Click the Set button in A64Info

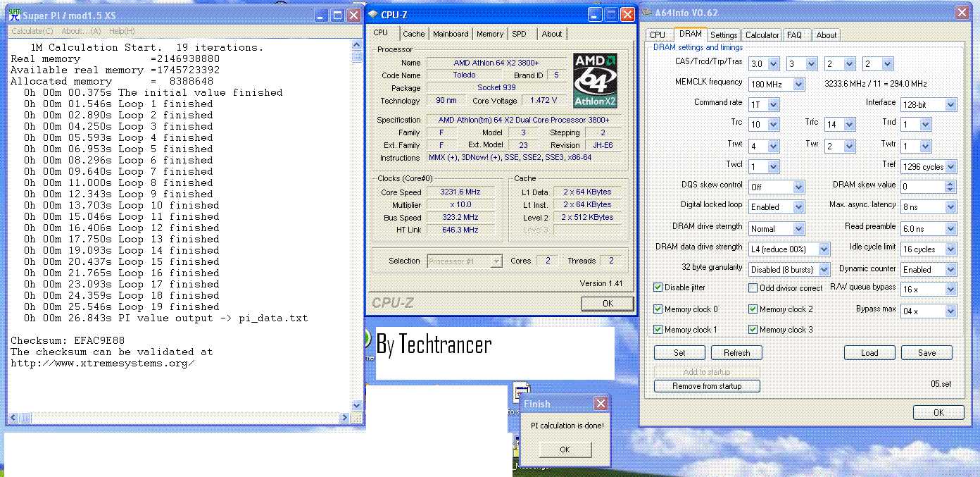click(679, 353)
